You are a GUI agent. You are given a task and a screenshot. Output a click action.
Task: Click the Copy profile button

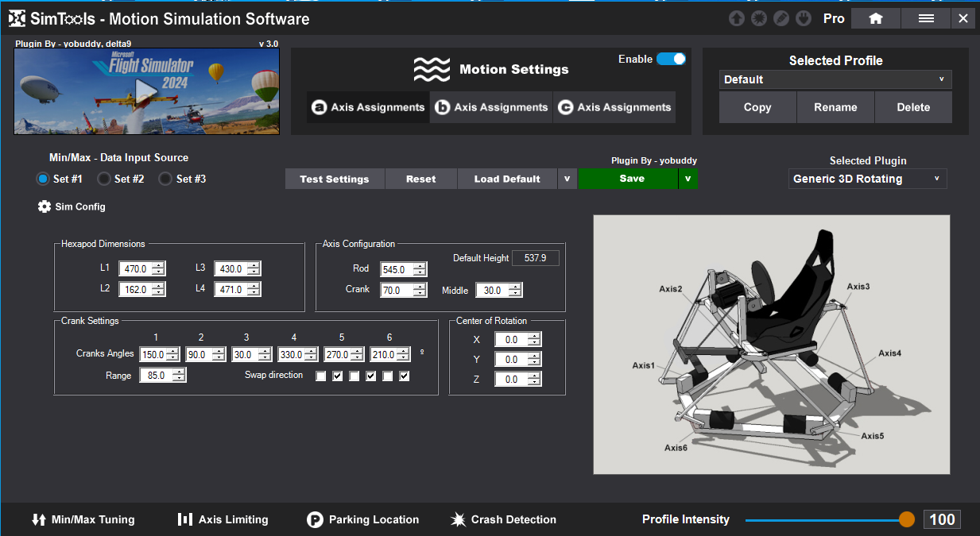tap(757, 107)
